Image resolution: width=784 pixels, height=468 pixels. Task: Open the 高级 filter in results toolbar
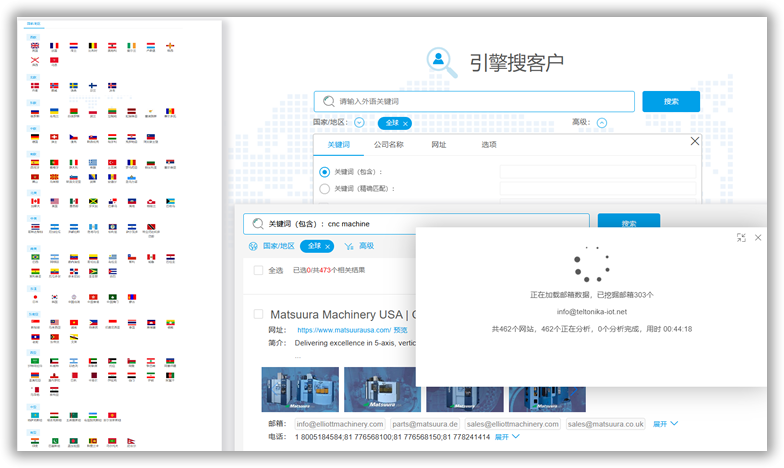[x=360, y=246]
